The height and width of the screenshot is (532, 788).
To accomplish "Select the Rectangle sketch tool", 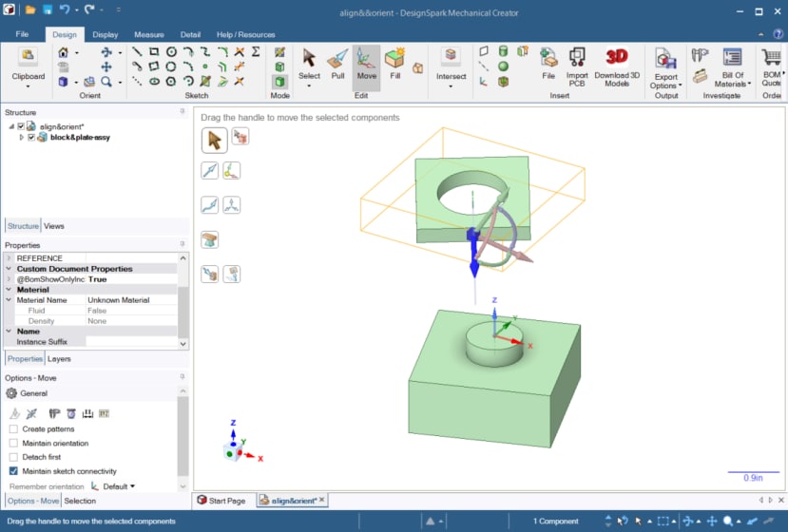I will 154,51.
